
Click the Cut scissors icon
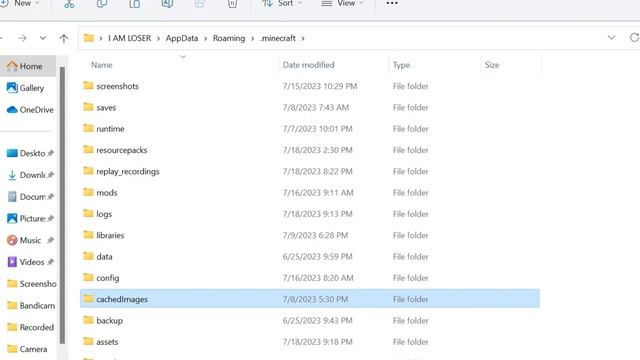pos(69,4)
